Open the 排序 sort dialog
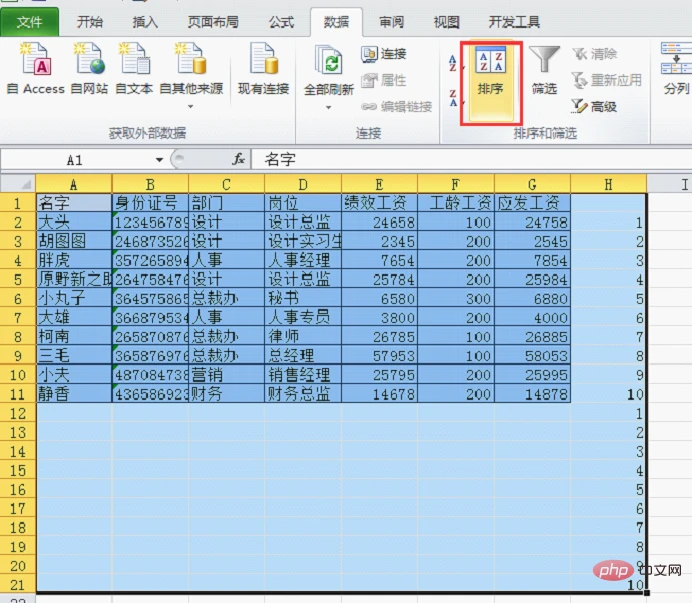Image resolution: width=692 pixels, height=603 pixels. (491, 82)
